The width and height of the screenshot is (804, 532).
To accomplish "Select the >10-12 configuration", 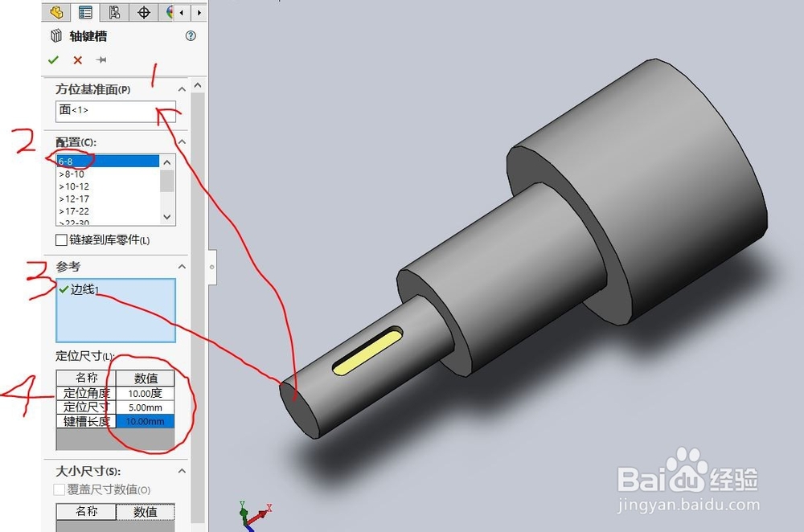I will click(x=108, y=186).
